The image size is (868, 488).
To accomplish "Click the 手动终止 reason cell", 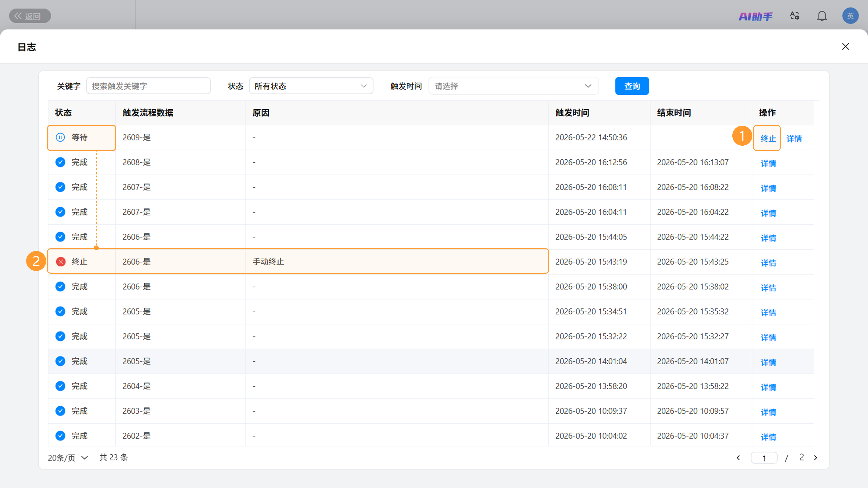I will (x=397, y=261).
